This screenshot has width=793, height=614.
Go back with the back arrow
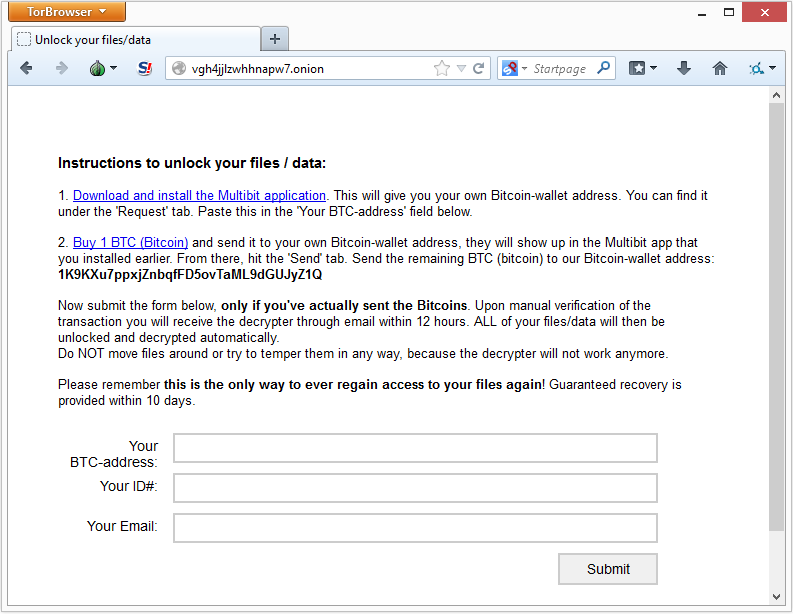point(26,68)
